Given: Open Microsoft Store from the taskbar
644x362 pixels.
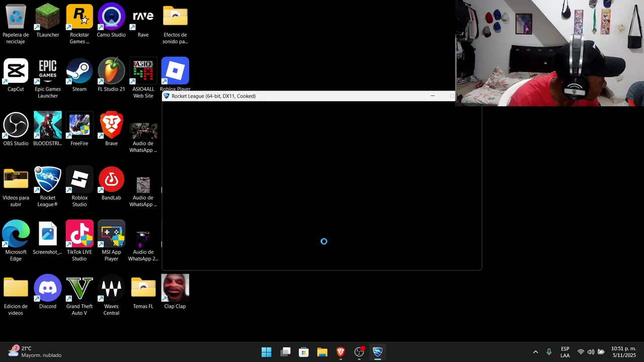Looking at the screenshot, I should click(x=304, y=352).
